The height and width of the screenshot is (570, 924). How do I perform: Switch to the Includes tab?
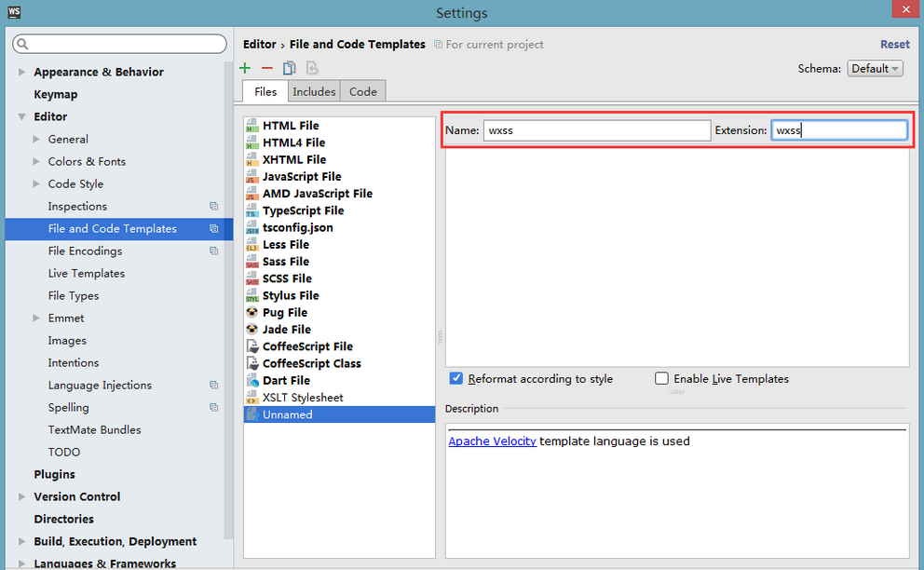[314, 91]
